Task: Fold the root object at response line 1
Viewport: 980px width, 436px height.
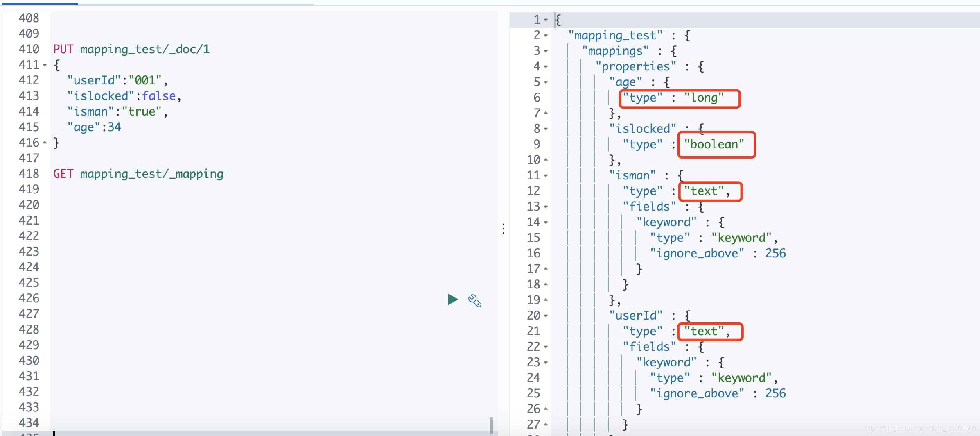Action: (x=546, y=20)
